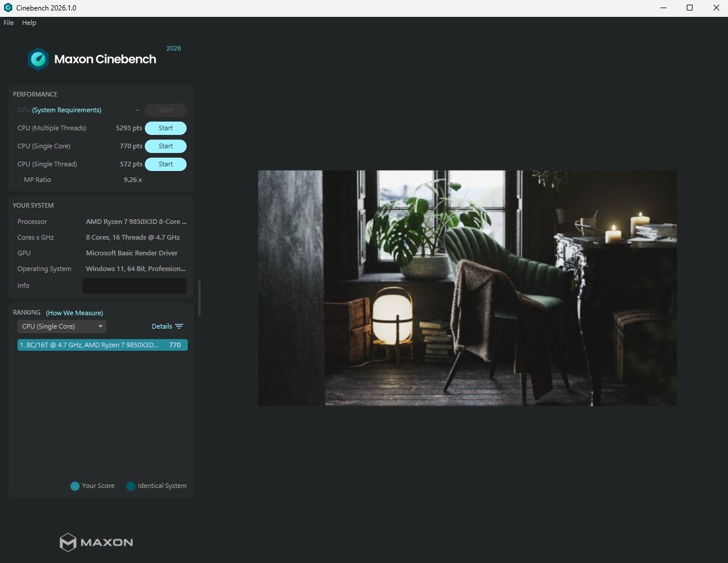Click the 2026 version label by logo
Screen dimensions: 728x563
pyautogui.click(x=174, y=48)
